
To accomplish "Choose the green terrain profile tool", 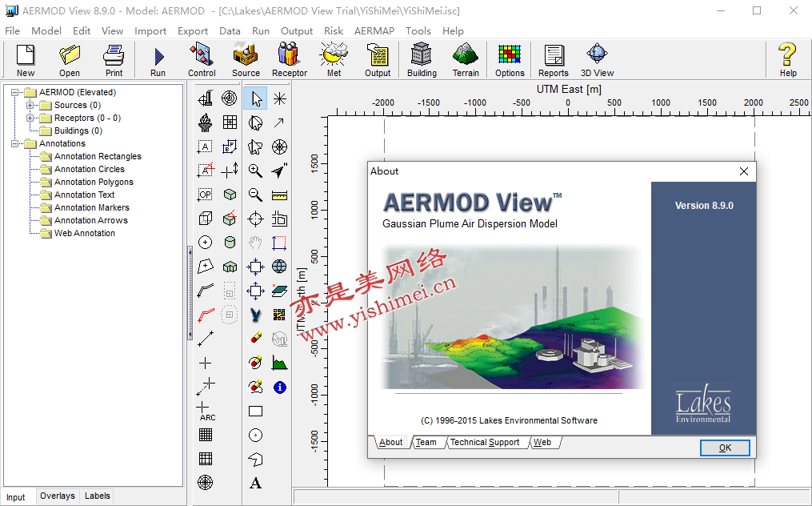I will tap(279, 363).
